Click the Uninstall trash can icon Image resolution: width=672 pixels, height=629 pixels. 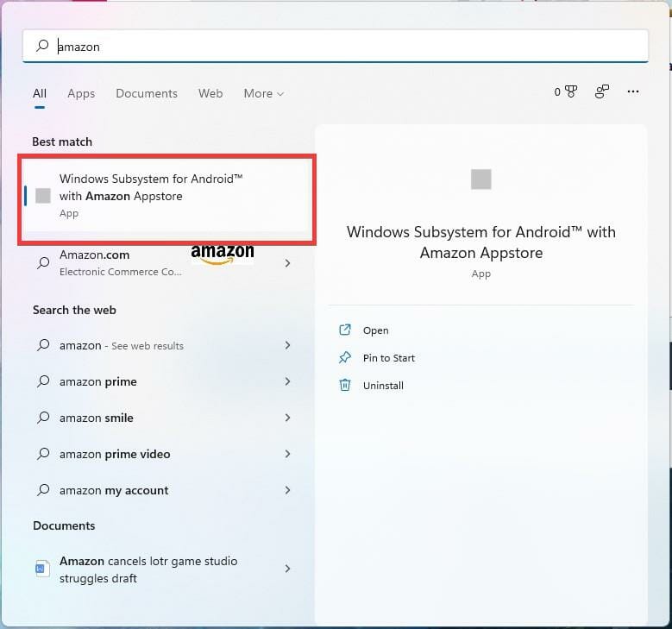pyautogui.click(x=345, y=385)
